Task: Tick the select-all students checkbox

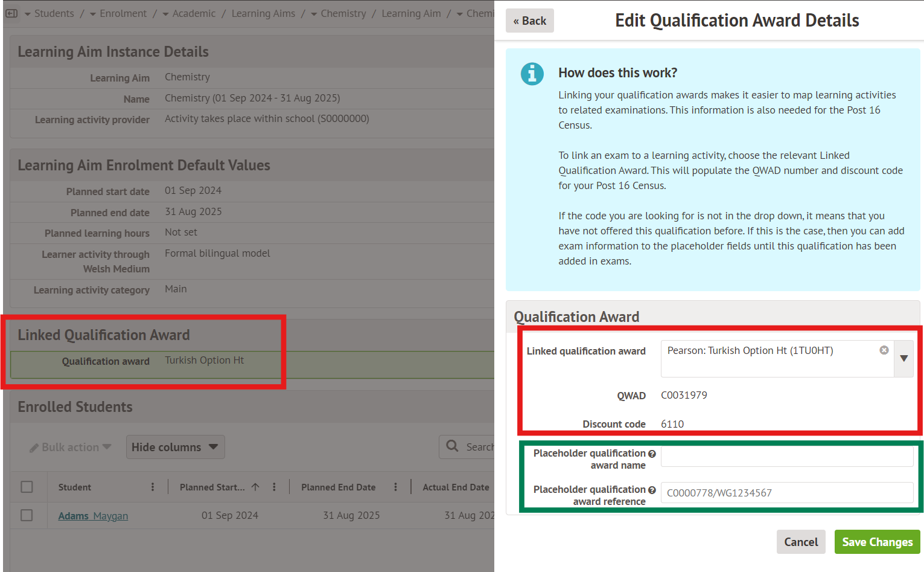Action: coord(27,487)
